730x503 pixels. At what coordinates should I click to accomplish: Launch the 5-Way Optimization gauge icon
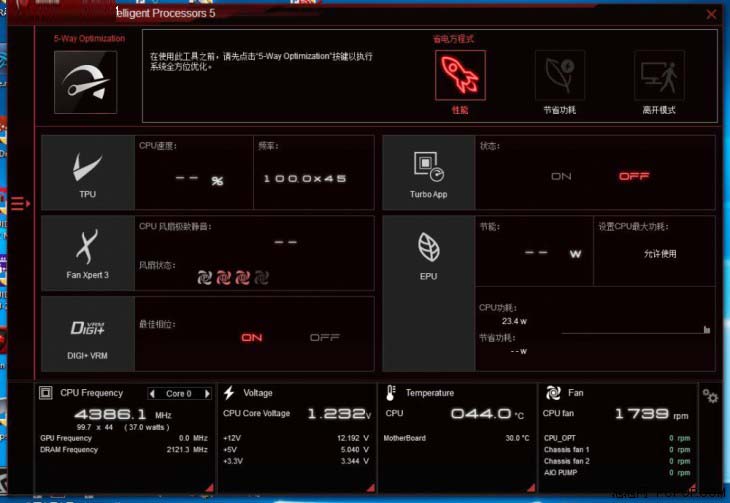[86, 82]
